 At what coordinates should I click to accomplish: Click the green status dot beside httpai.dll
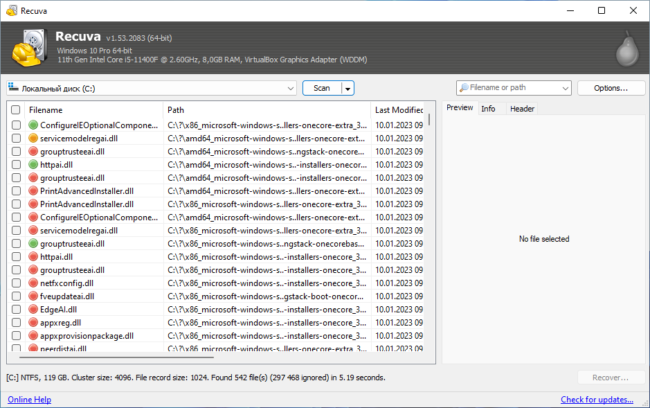[x=33, y=165]
